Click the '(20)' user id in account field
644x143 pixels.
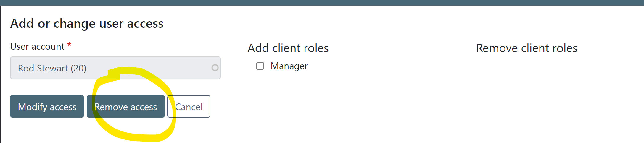(78, 68)
